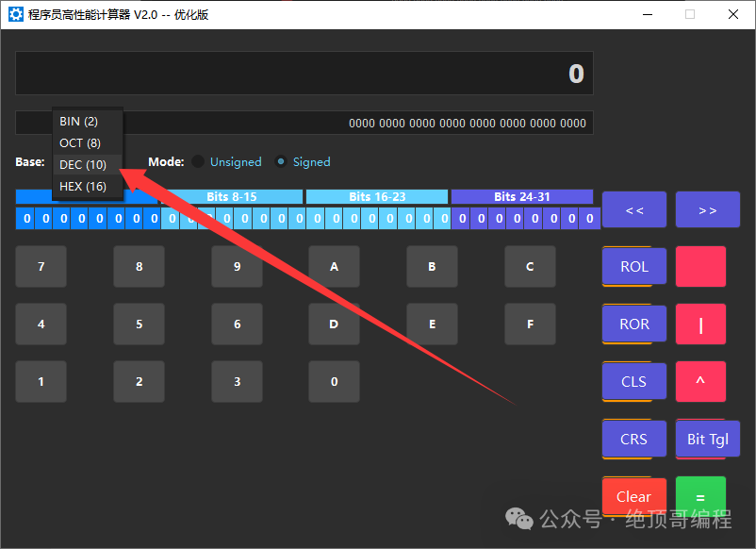Activate the Bit Tgl button
756x549 pixels.
tap(707, 439)
